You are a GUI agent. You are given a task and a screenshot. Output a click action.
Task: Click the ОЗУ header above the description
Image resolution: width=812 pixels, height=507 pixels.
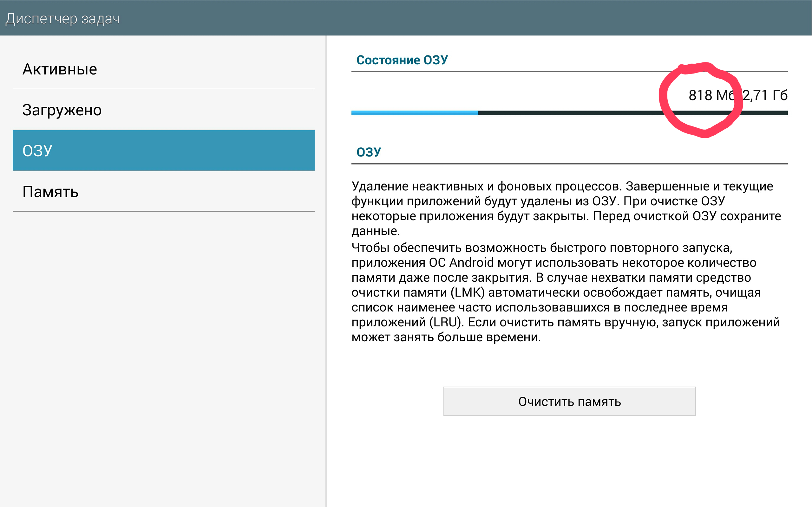(x=369, y=152)
